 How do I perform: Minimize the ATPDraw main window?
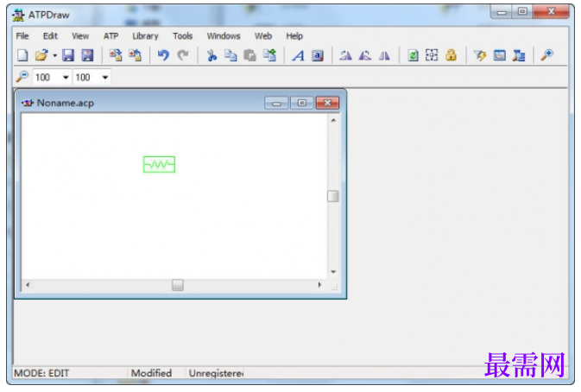[x=502, y=12]
